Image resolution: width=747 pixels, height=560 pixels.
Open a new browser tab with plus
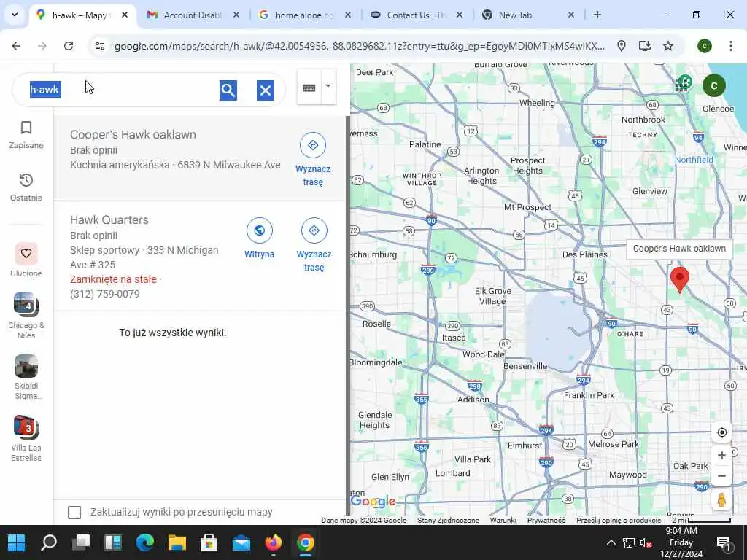tap(597, 15)
